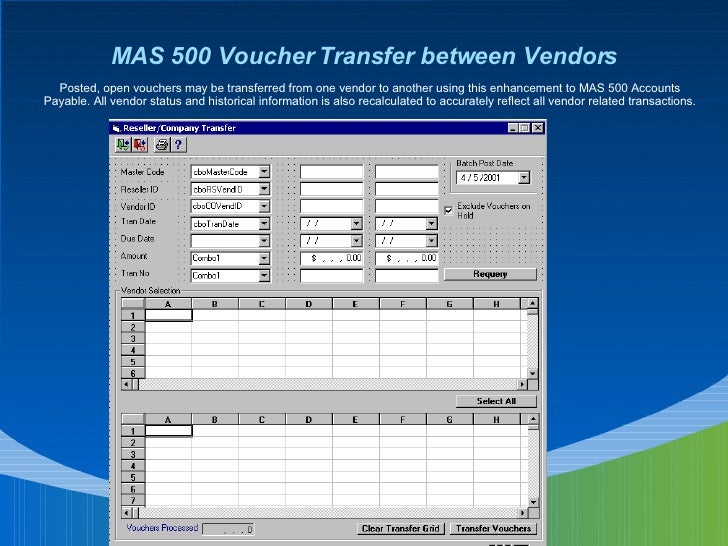Maximize the Reseller/Company Transfer window
This screenshot has width=728, height=546.
525,128
